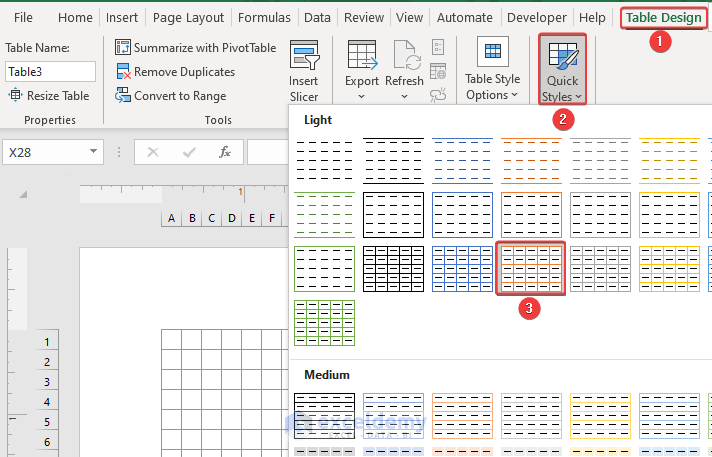Open the Export dropdown arrow

coord(361,97)
